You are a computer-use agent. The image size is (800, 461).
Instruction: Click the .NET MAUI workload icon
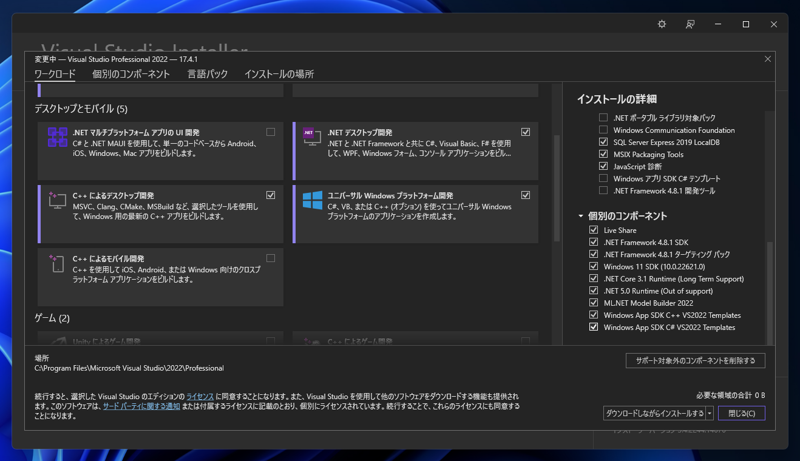click(57, 137)
